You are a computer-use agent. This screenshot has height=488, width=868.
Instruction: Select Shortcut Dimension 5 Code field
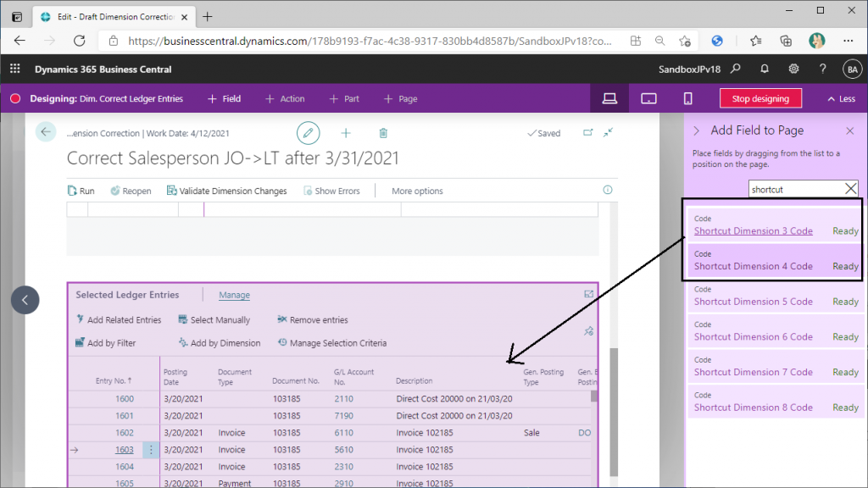point(774,296)
